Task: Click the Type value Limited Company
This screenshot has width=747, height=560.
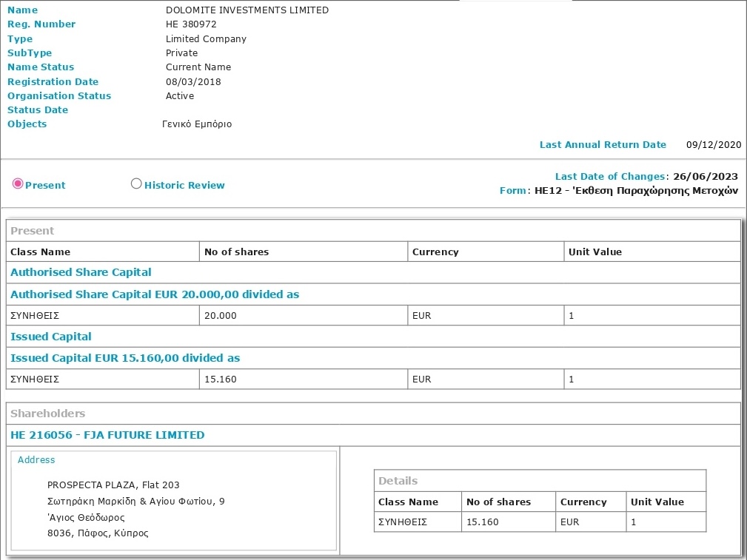Action: pos(207,39)
